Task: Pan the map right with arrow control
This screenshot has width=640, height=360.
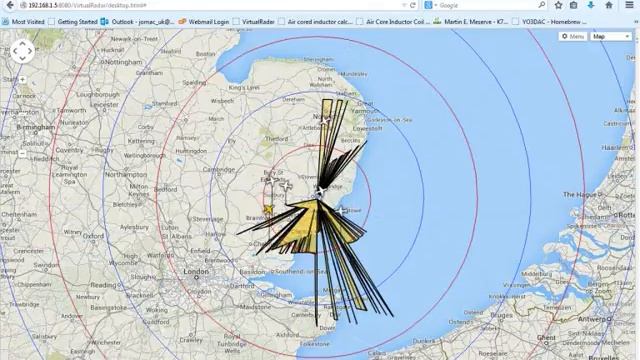Action: point(30,51)
